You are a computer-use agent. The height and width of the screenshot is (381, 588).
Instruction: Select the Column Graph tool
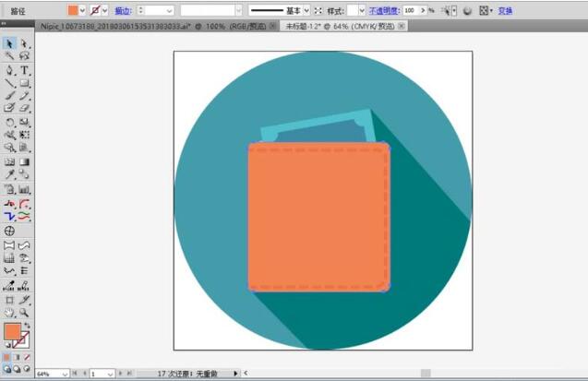[x=24, y=189]
